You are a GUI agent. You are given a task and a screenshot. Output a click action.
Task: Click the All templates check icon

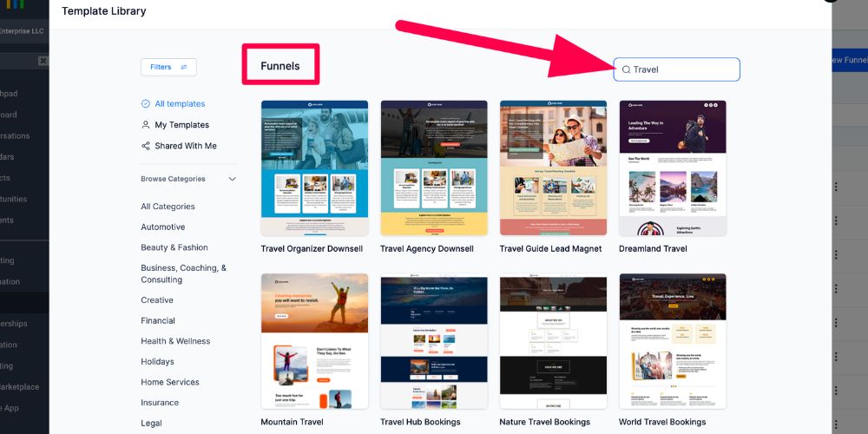146,103
